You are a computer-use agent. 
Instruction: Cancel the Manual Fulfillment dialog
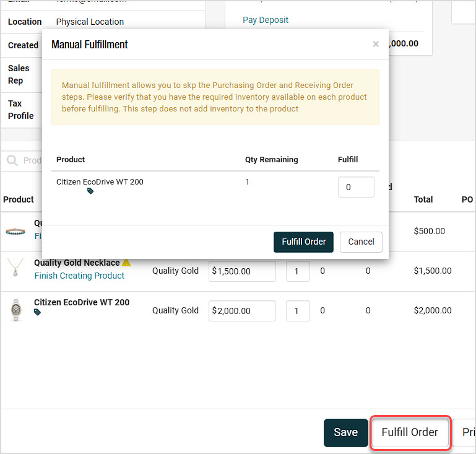coord(361,242)
